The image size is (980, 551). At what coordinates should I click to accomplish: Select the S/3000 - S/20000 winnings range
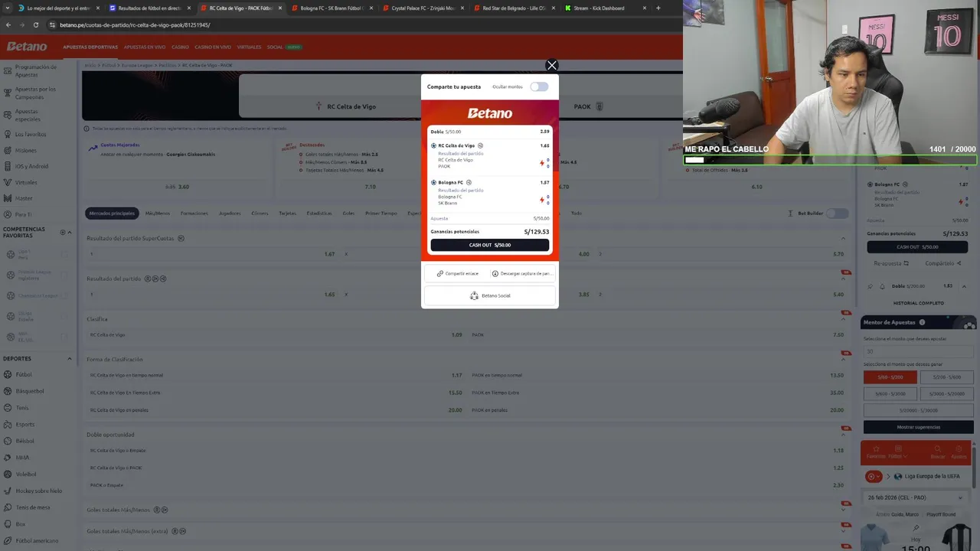(947, 393)
